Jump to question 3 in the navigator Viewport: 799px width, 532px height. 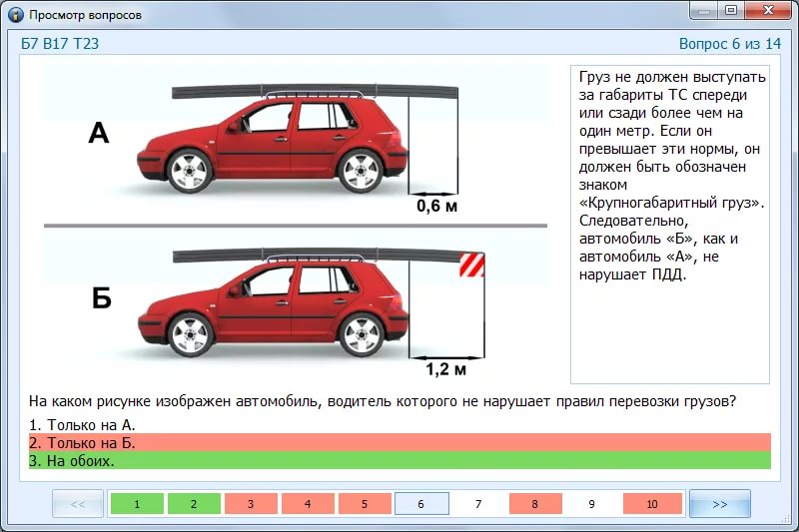pyautogui.click(x=251, y=504)
